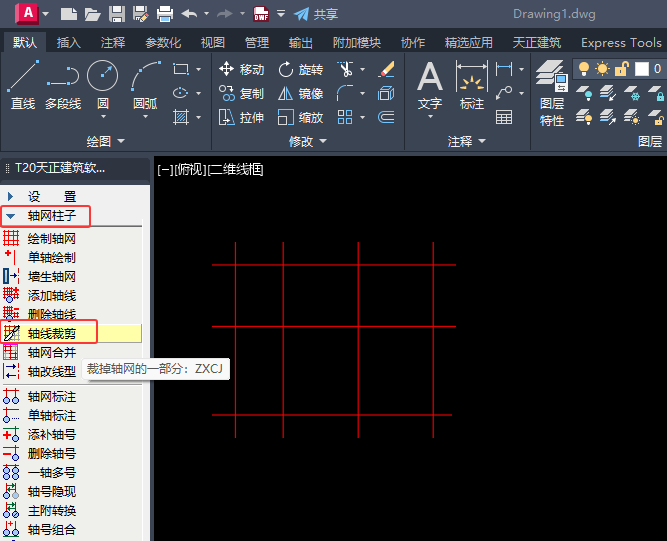Toggle layer freeze sun icon
The width and height of the screenshot is (667, 541).
602,68
